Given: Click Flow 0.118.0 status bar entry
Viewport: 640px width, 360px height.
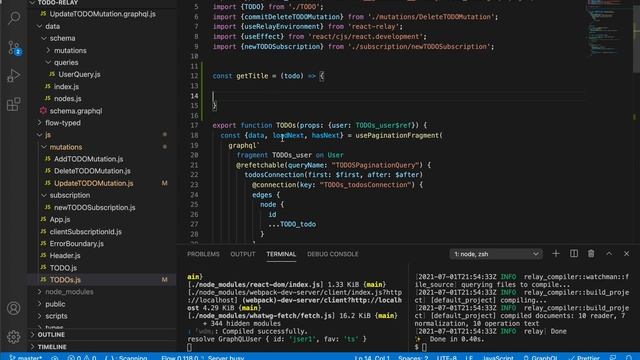Looking at the screenshot, I should pos(180,358).
